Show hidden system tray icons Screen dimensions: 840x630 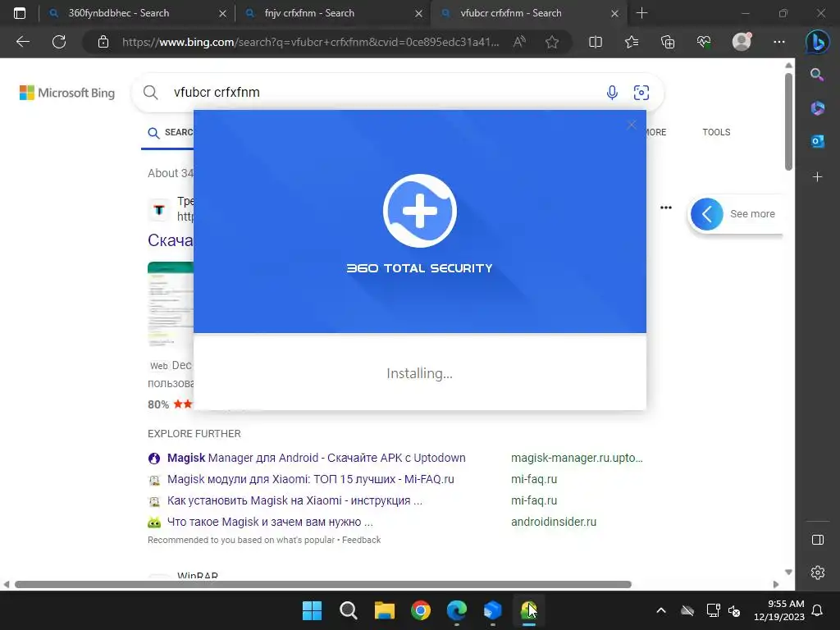point(661,610)
